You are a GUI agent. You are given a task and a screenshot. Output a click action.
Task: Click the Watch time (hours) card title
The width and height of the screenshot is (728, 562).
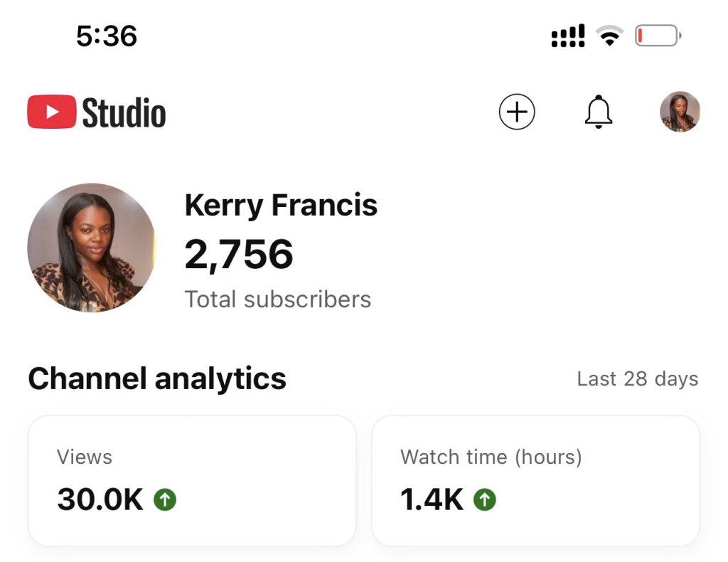[x=491, y=457]
